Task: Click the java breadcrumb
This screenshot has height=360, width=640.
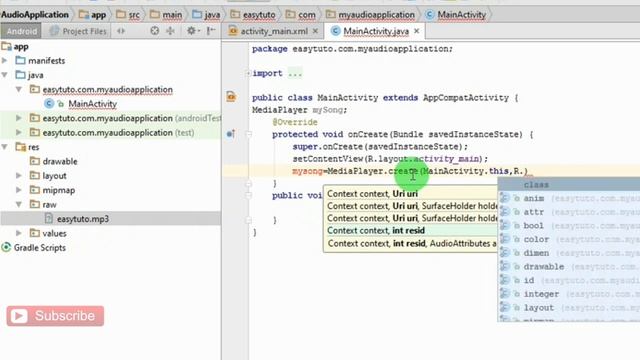Action: tap(207, 15)
